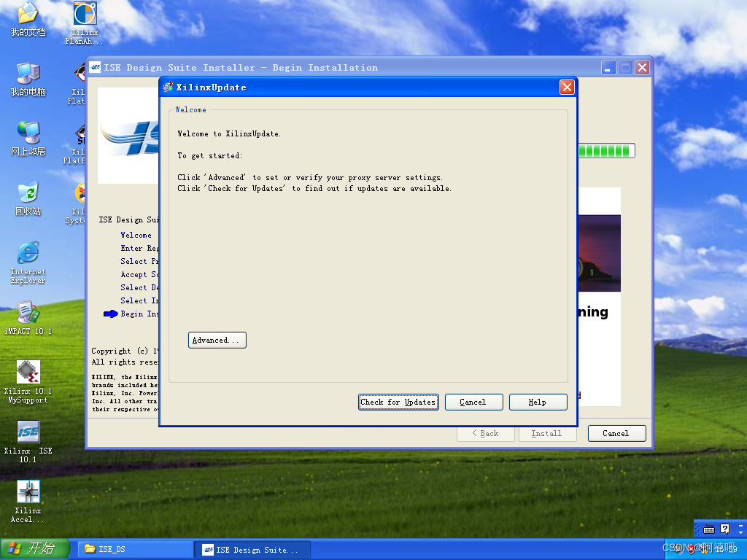Click the ISE installer title bar icon
The image size is (747, 560).
[x=96, y=68]
